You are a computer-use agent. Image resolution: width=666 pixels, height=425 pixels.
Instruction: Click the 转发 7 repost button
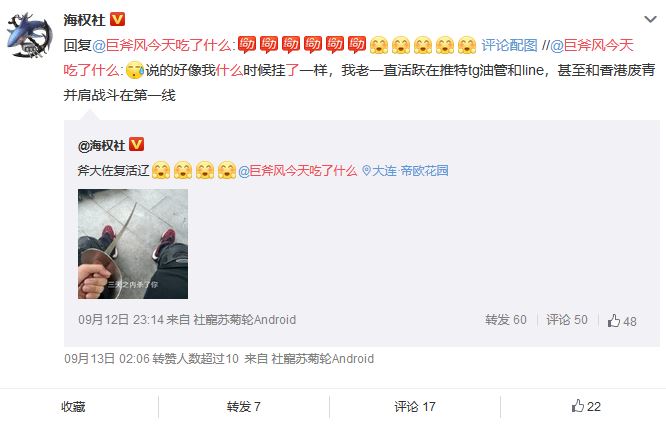point(243,407)
